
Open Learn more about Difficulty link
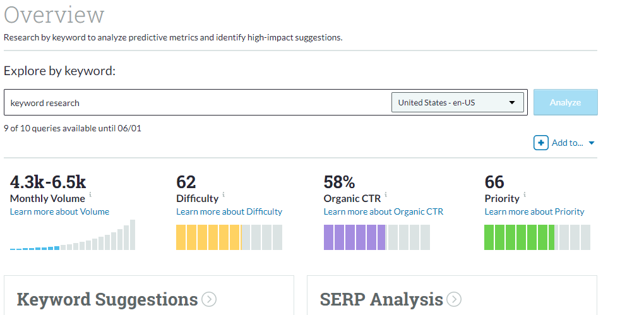click(x=229, y=211)
